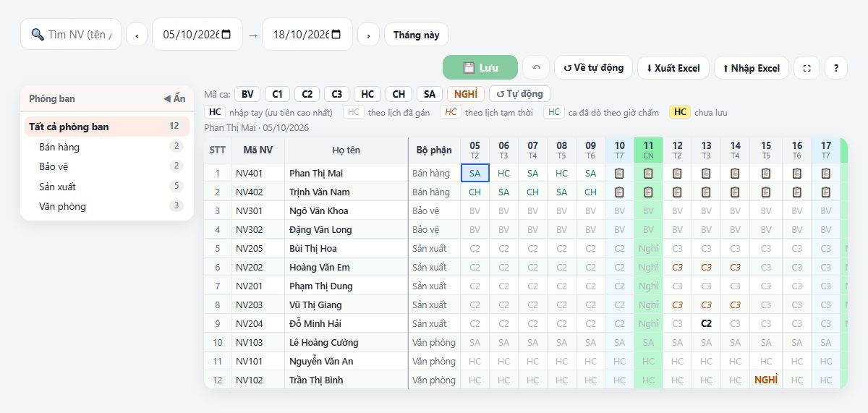Select the NGHỈ shift code chip
This screenshot has height=413, width=868.
[x=466, y=94]
